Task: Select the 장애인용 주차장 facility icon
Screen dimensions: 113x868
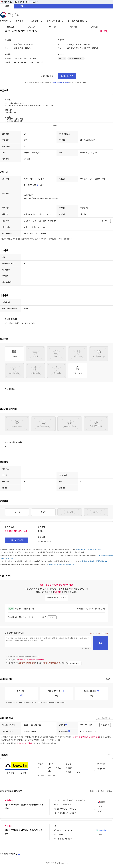Action: coord(17,424)
